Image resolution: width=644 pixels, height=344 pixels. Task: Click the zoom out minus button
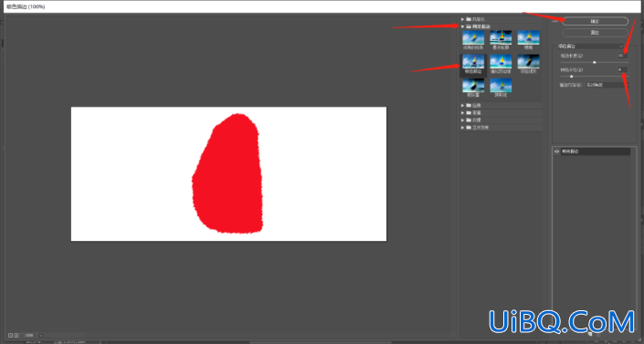pyautogui.click(x=10, y=336)
